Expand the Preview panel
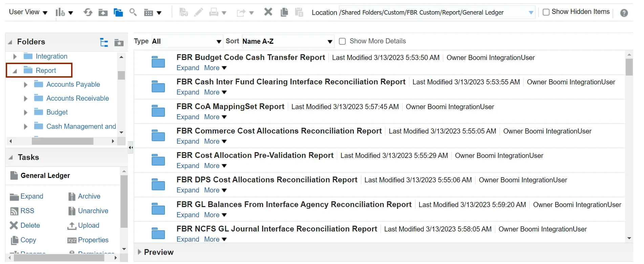This screenshot has height=264, width=644. pos(139,252)
